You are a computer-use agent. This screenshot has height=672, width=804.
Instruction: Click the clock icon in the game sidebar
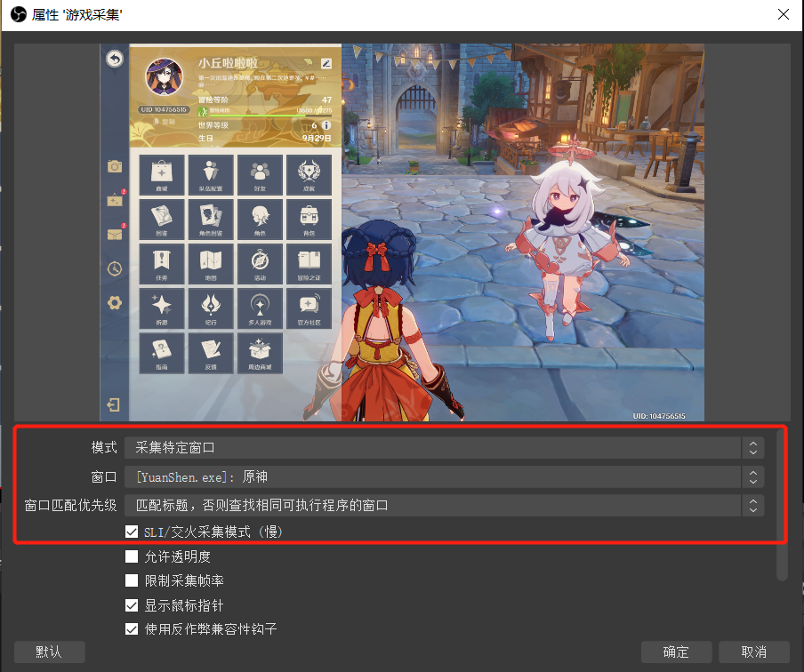point(115,268)
